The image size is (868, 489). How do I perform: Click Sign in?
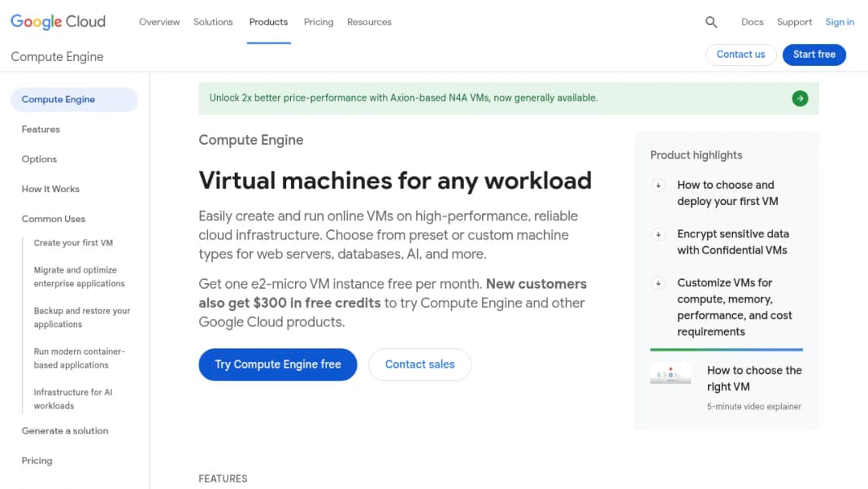839,23
